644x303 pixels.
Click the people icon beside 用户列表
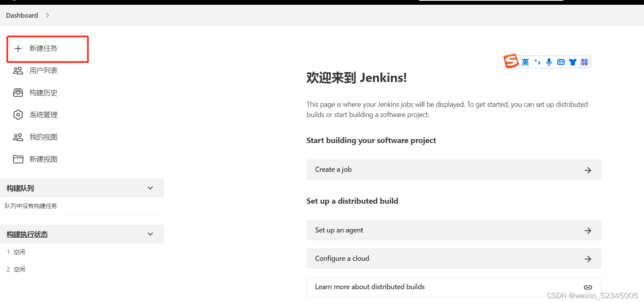18,71
